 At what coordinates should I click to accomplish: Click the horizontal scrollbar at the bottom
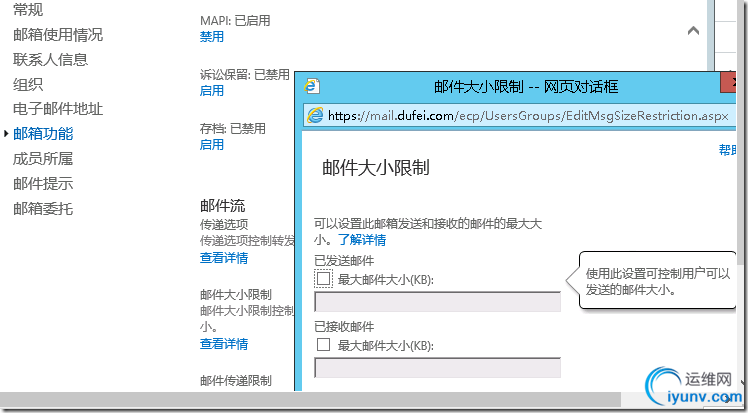click(310, 400)
